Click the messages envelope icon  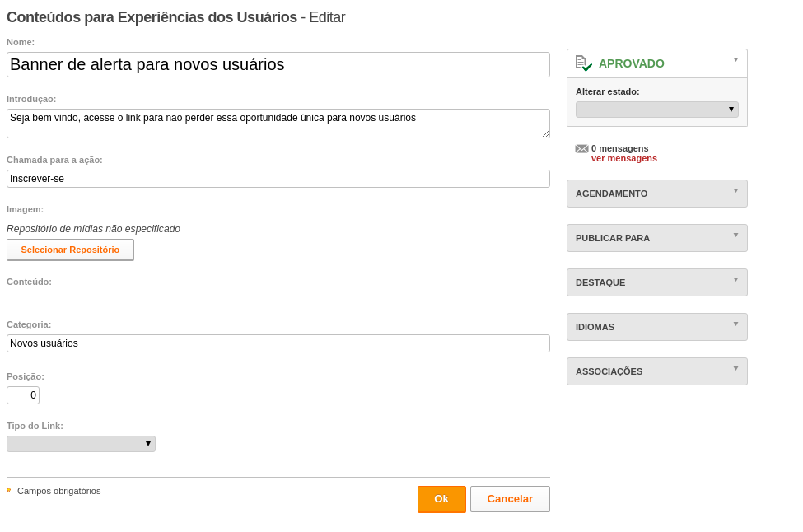(581, 149)
